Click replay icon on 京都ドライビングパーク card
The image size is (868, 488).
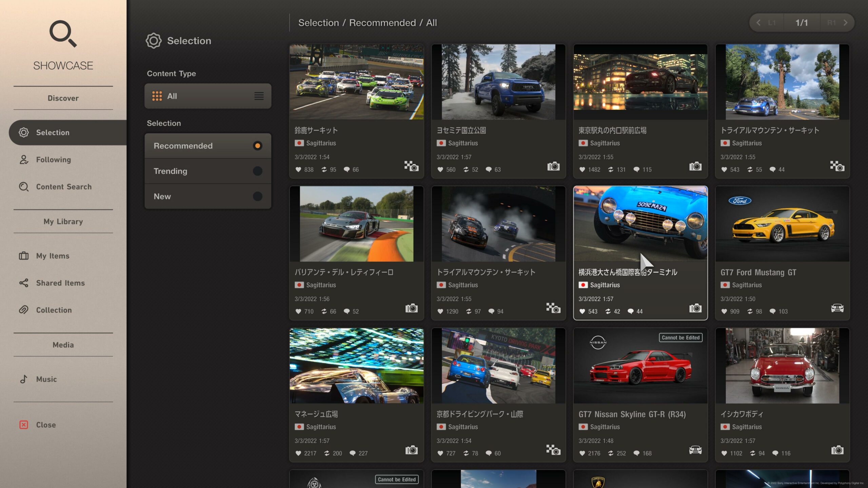[553, 450]
